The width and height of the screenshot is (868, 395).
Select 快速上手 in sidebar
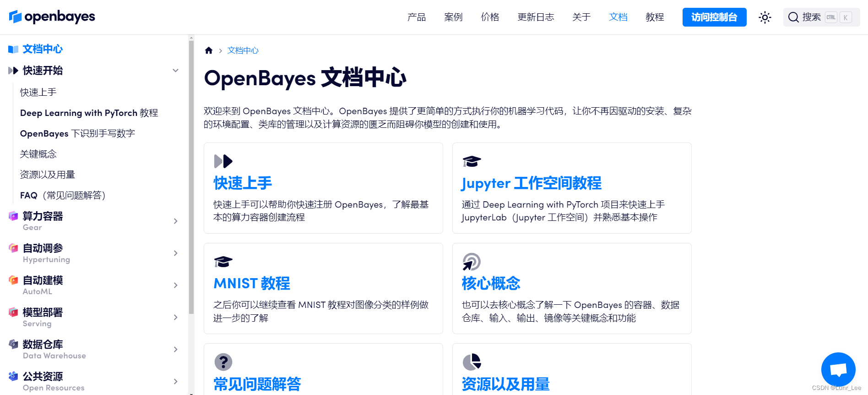point(38,92)
